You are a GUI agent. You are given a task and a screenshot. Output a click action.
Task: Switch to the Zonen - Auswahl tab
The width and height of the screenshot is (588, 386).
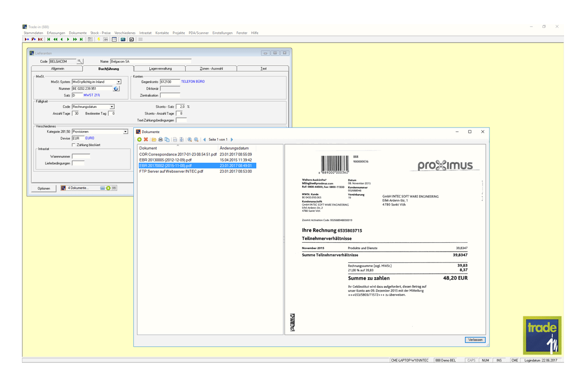click(212, 69)
